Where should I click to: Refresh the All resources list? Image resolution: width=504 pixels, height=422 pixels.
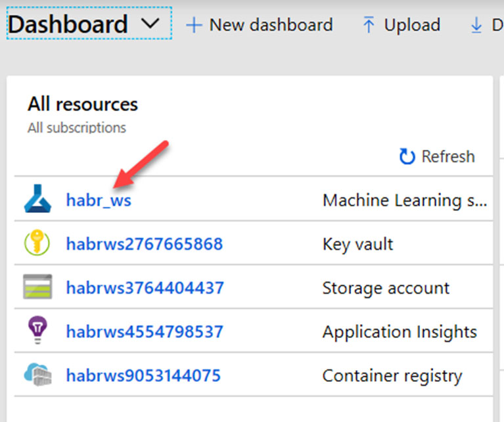pyautogui.click(x=447, y=156)
